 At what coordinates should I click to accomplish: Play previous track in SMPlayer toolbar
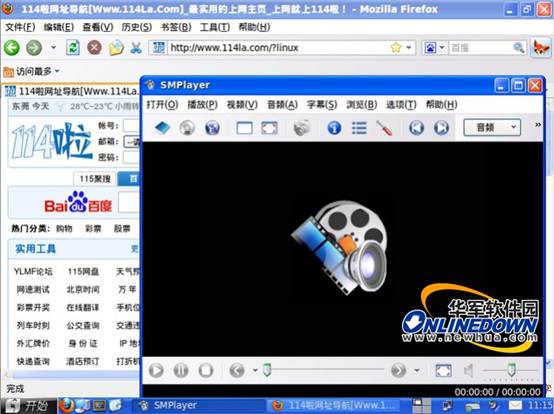[x=417, y=128]
